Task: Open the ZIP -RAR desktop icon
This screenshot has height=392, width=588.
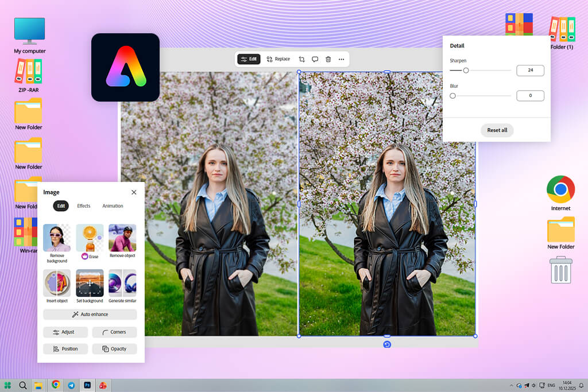Action: [29, 76]
